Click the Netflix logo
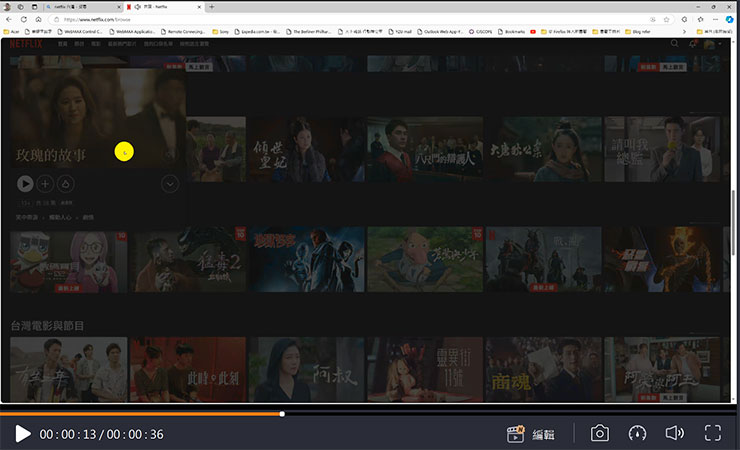Viewport: 740px width, 450px height. click(x=25, y=44)
